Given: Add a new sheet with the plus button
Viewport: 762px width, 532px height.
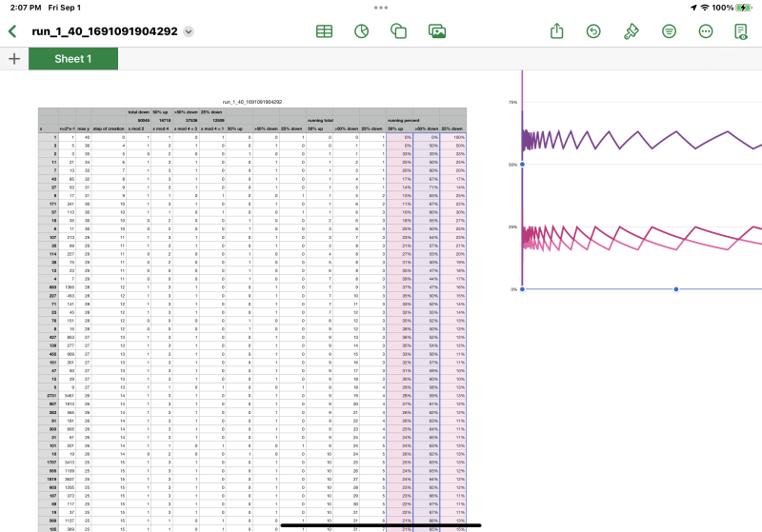Looking at the screenshot, I should [14, 59].
